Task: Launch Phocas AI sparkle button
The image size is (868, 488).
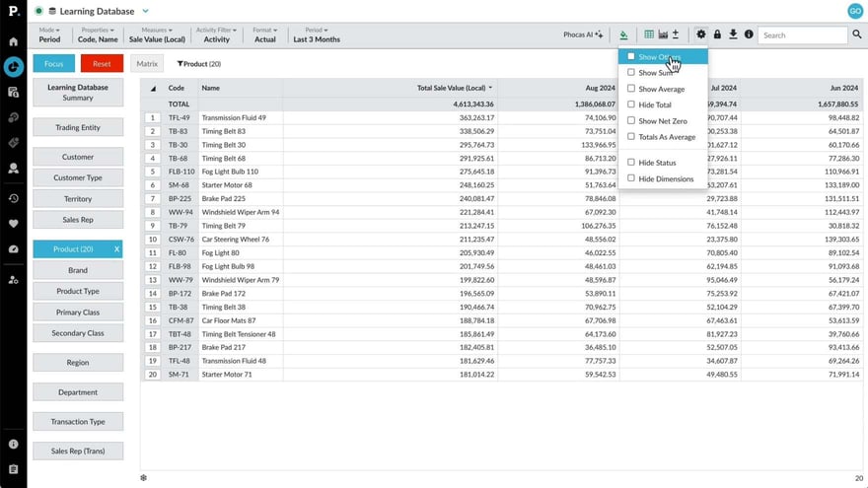Action: coord(583,35)
